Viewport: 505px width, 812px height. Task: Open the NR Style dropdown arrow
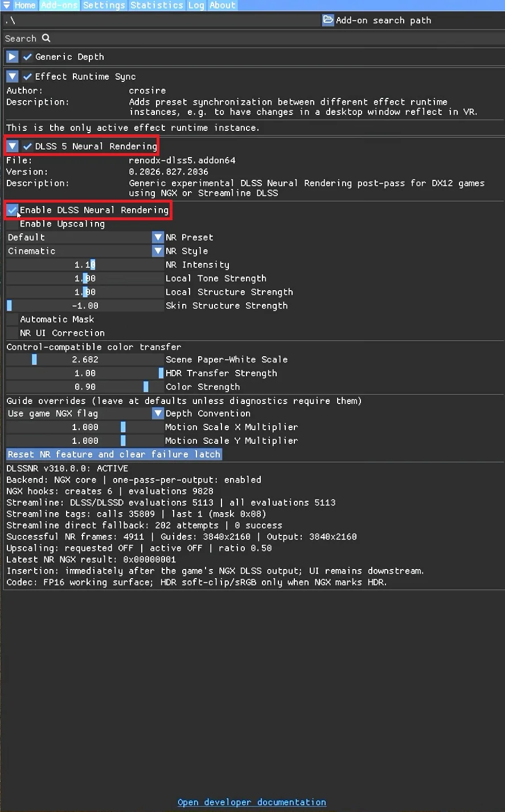158,251
